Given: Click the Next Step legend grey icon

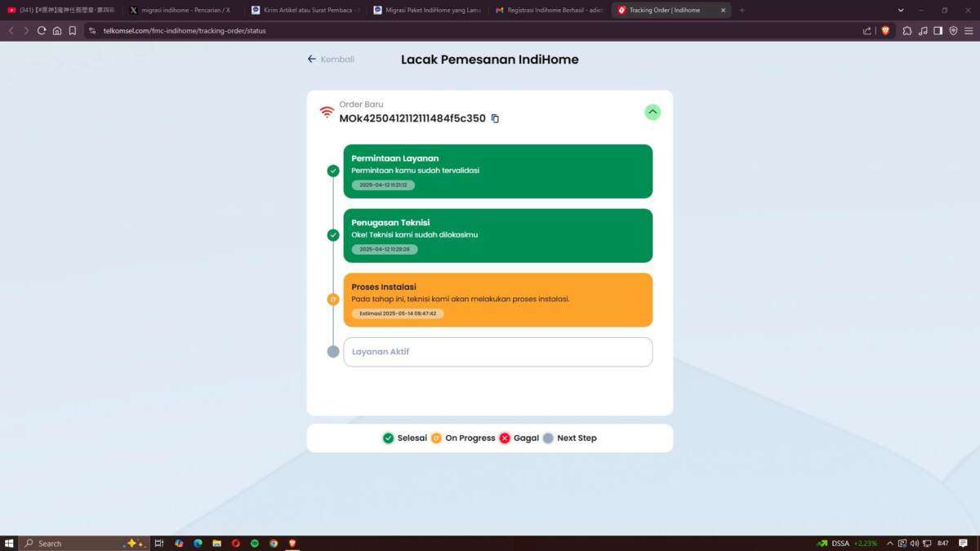Looking at the screenshot, I should click(x=548, y=438).
